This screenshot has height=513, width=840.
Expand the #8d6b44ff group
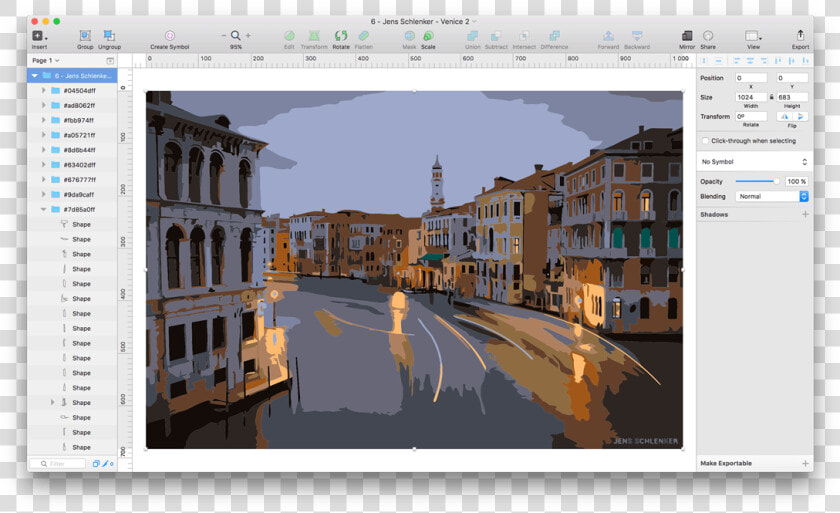[43, 150]
